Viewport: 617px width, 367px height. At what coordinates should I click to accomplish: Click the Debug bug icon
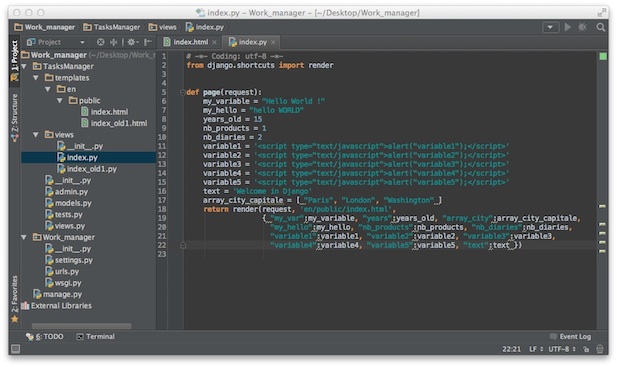click(x=583, y=27)
